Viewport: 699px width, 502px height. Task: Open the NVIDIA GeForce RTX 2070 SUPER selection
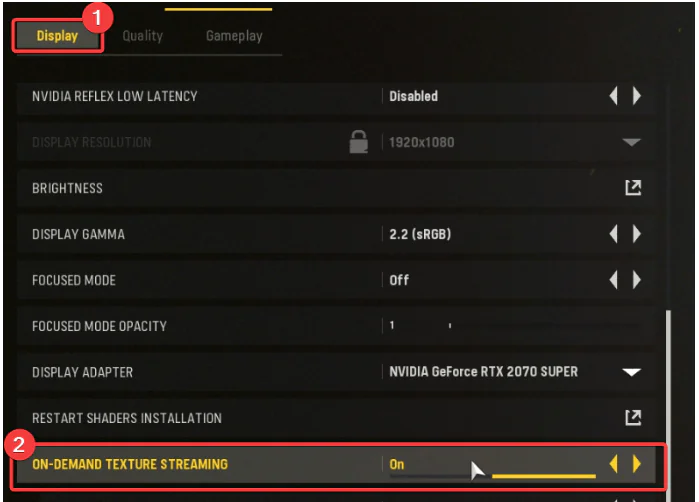point(483,371)
